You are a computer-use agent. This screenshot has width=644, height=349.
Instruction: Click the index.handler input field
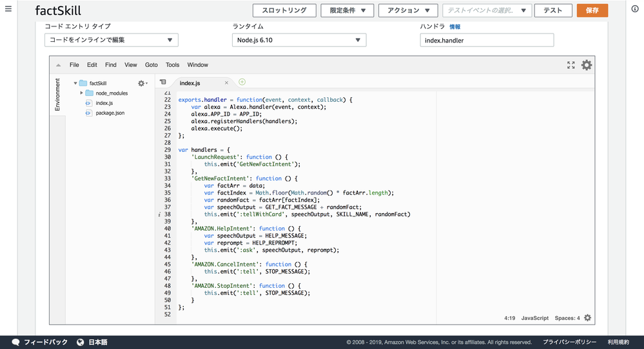[487, 40]
